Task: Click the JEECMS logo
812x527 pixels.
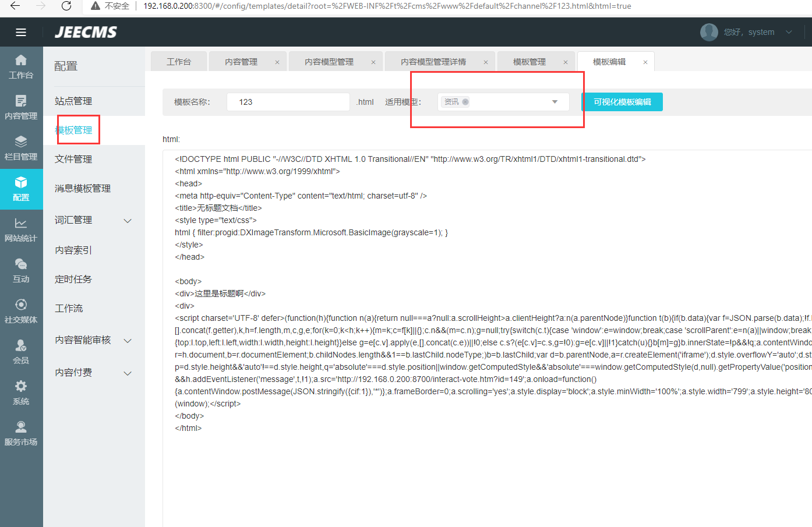Action: [86, 32]
